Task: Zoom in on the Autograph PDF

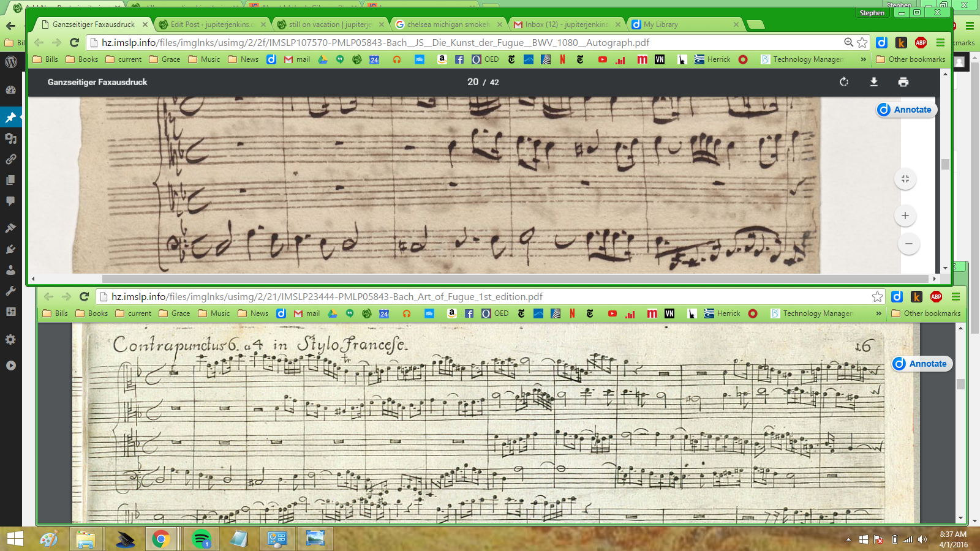Action: [905, 216]
